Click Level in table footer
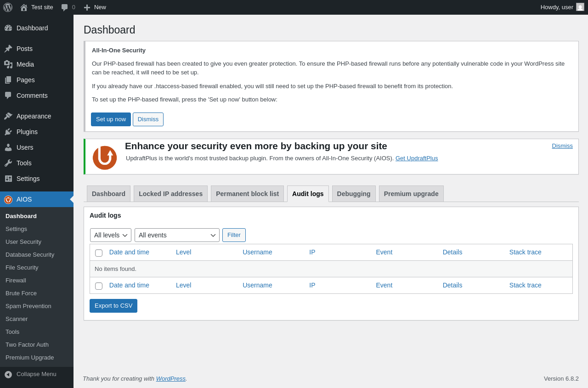The image size is (588, 388). pos(183,285)
